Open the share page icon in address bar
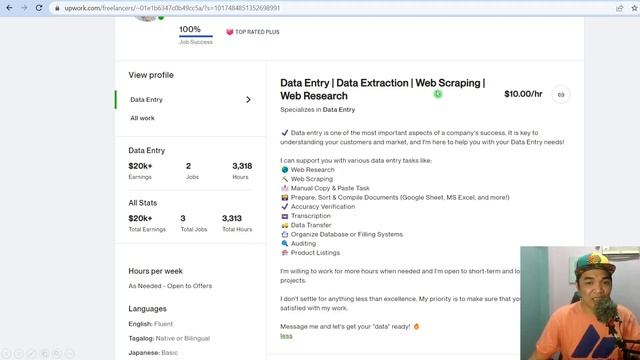This screenshot has height=360, width=640. (x=620, y=8)
